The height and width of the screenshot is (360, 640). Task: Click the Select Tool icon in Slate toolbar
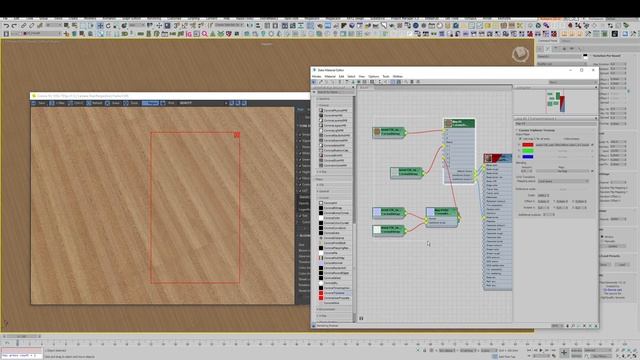(x=314, y=82)
